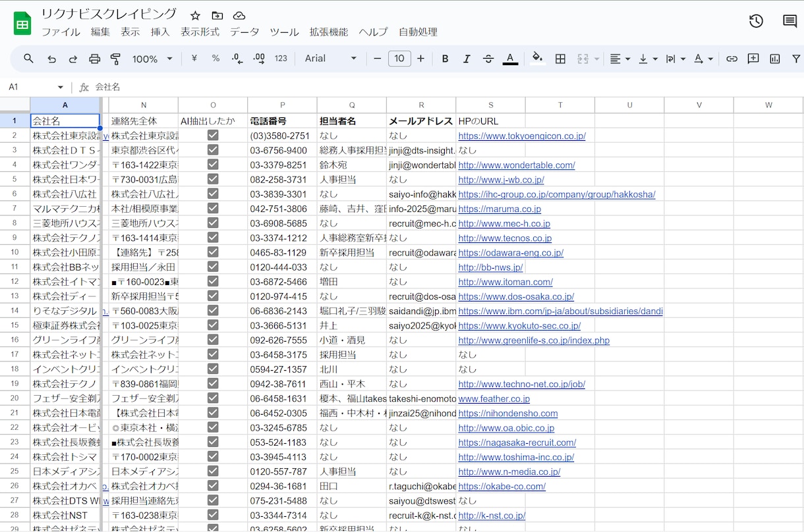Open the 100% zoom dropdown
The width and height of the screenshot is (804, 532).
(152, 59)
